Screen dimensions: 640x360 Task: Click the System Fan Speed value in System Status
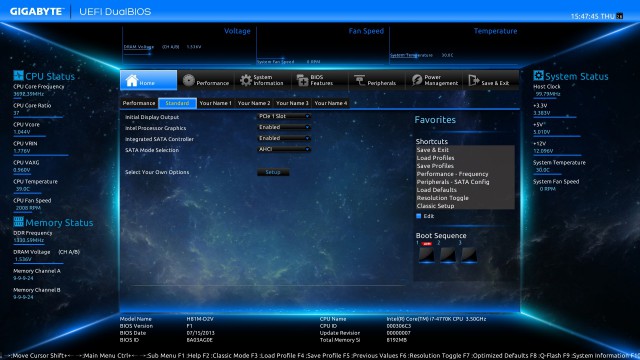547,189
